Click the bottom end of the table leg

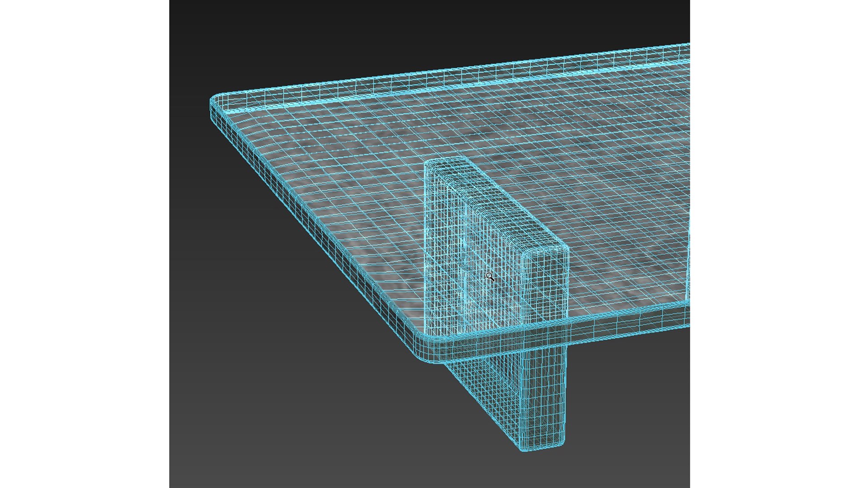pyautogui.click(x=542, y=445)
